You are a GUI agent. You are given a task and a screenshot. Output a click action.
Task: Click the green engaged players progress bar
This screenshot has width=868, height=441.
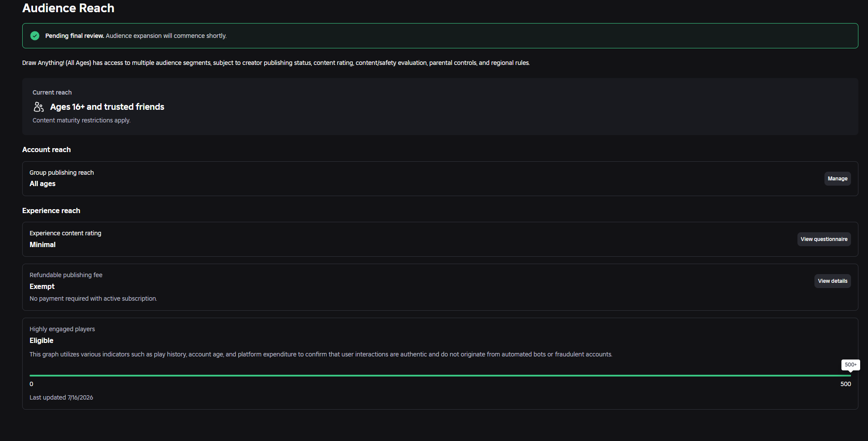440,375
